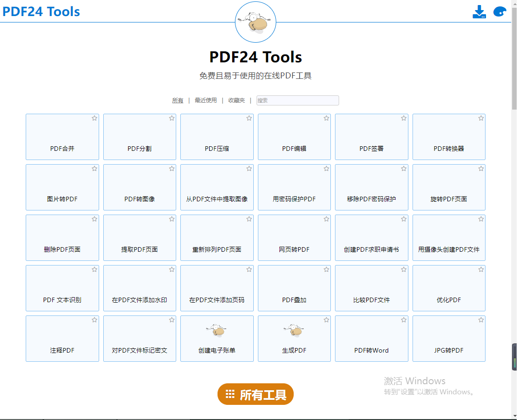519x420 pixels.
Task: Click the PDF24 Tools header logo link
Action: (x=41, y=11)
